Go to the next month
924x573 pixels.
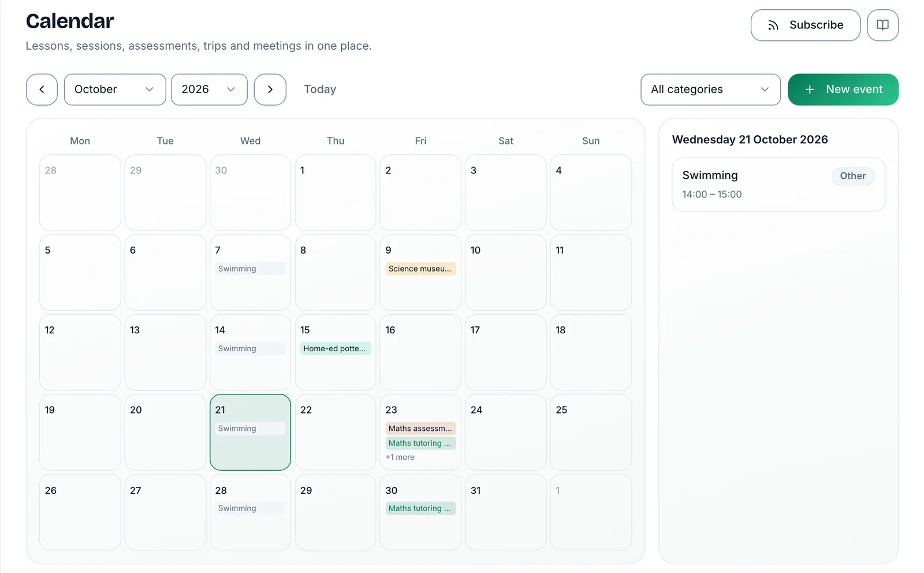coord(270,90)
